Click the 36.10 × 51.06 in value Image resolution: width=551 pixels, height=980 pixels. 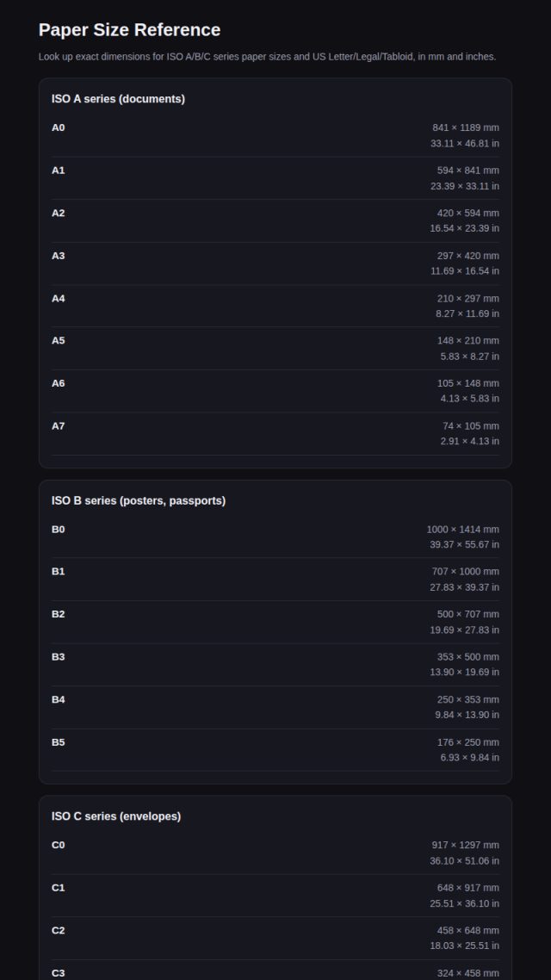coord(464,860)
